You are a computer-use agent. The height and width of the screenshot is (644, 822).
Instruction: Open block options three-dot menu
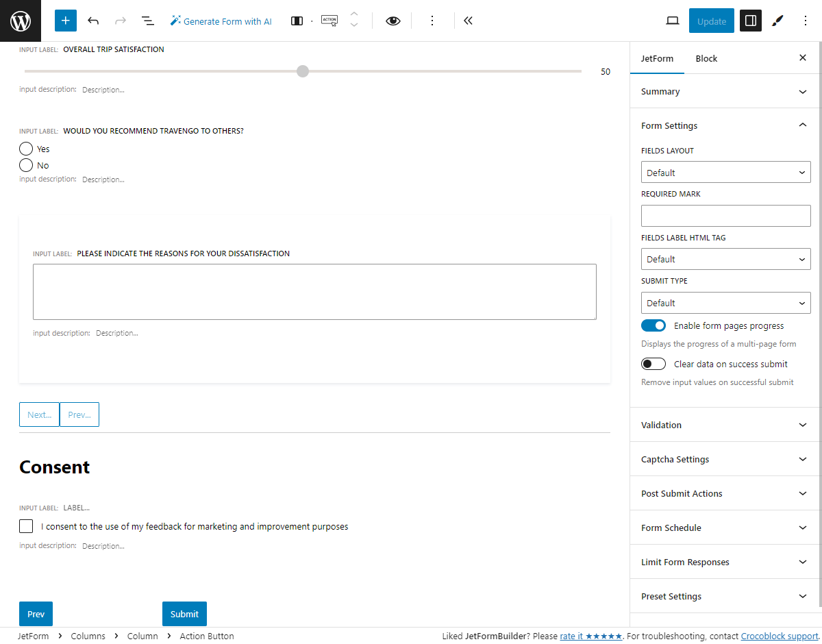pos(432,21)
